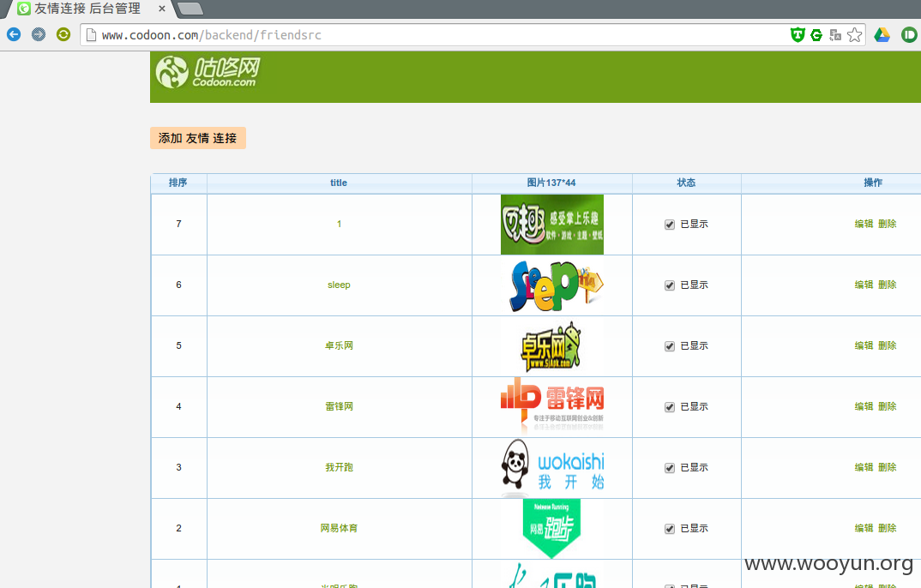Click the page icon in the address bar
Image resolution: width=921 pixels, height=588 pixels.
[x=91, y=35]
